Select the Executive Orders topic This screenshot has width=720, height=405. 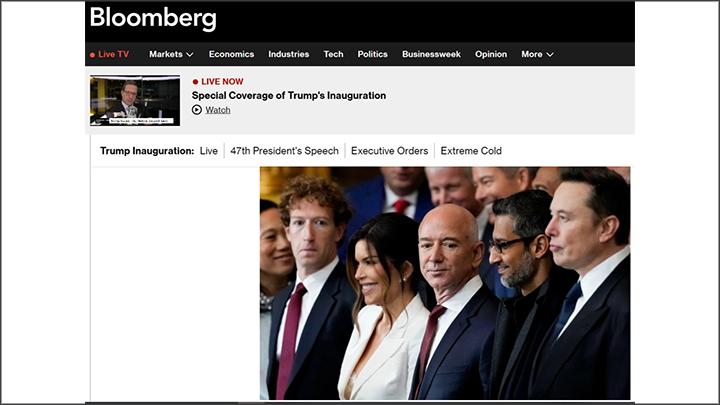(389, 151)
